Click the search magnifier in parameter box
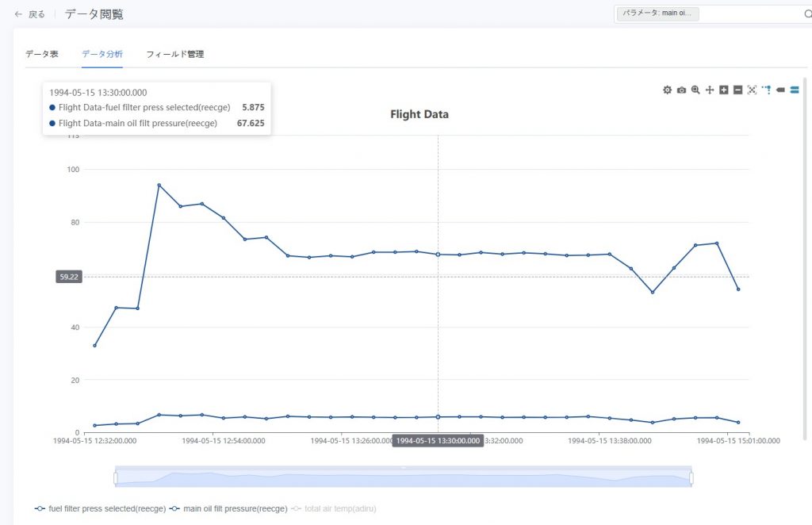Image resolution: width=812 pixels, height=525 pixels. [807, 14]
